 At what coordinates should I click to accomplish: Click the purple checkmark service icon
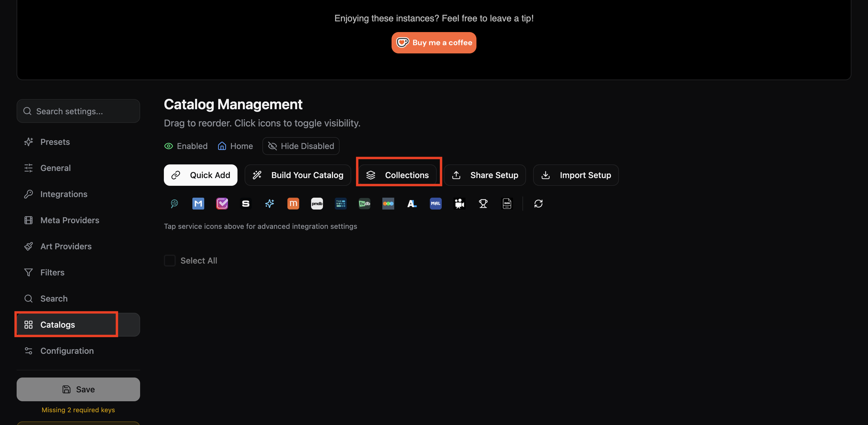(222, 203)
